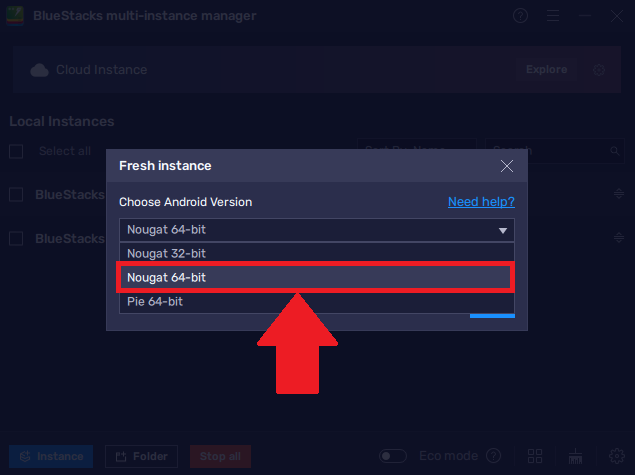
Task: Click the Cloud Instance cloud icon
Action: click(x=39, y=70)
